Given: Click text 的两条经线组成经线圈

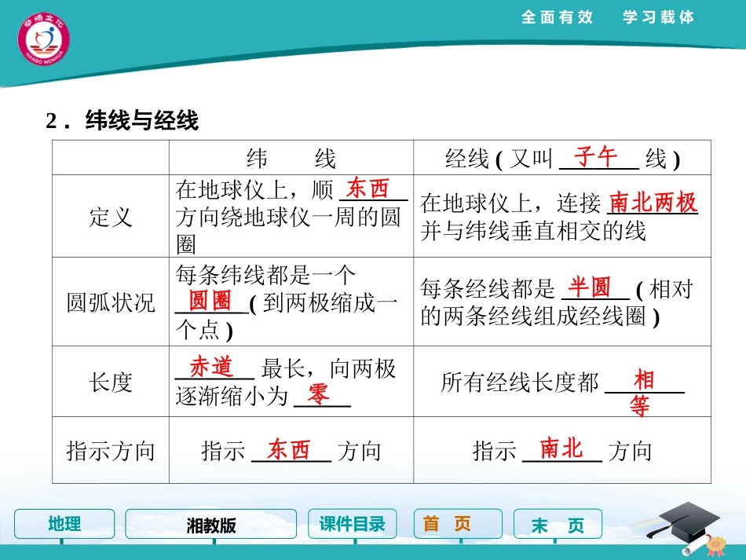Looking at the screenshot, I should [x=533, y=316].
